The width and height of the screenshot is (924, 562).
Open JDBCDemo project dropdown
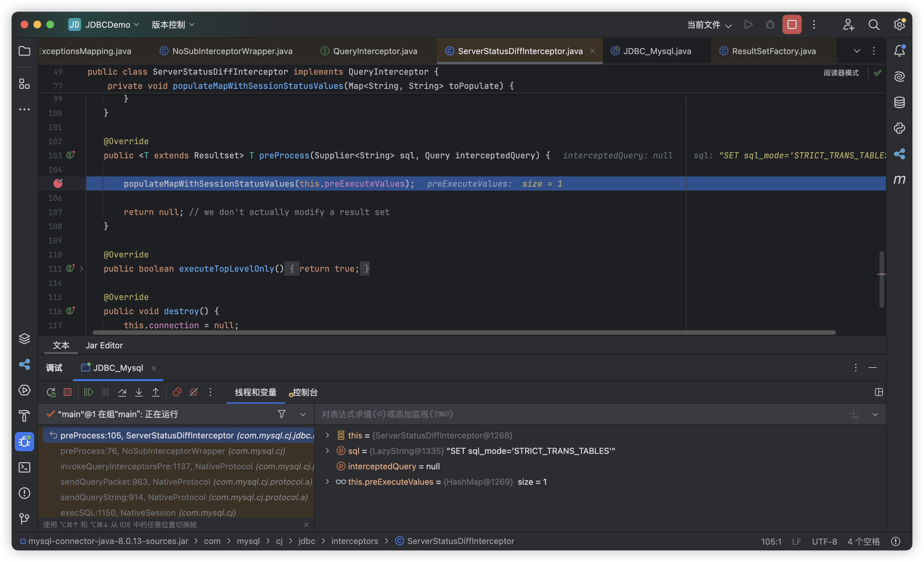104,24
